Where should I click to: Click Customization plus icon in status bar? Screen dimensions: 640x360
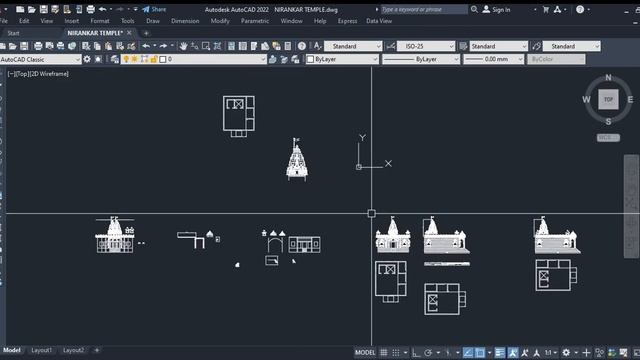(x=586, y=353)
